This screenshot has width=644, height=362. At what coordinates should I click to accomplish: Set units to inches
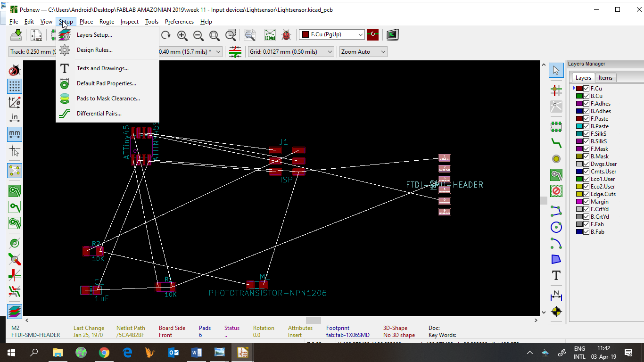15,118
